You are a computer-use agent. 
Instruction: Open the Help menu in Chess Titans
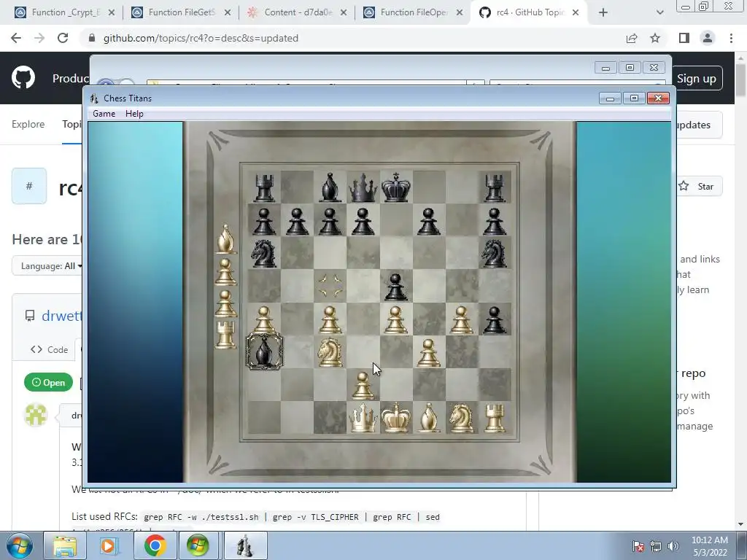(x=134, y=113)
